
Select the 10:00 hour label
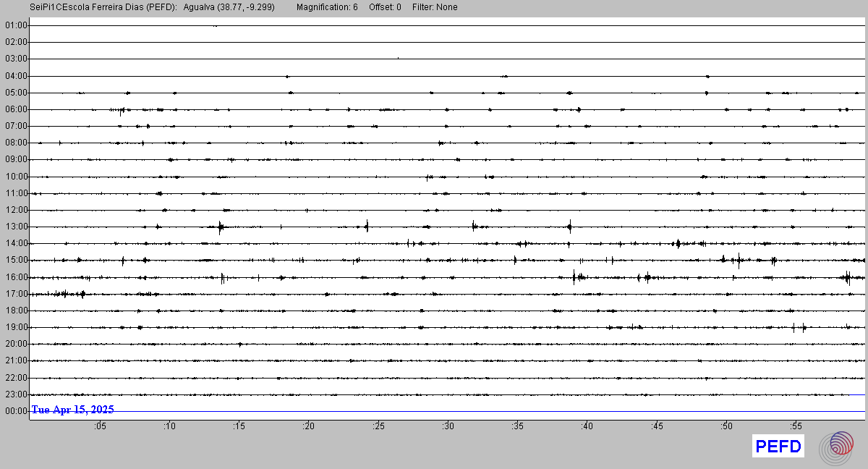click(x=16, y=177)
